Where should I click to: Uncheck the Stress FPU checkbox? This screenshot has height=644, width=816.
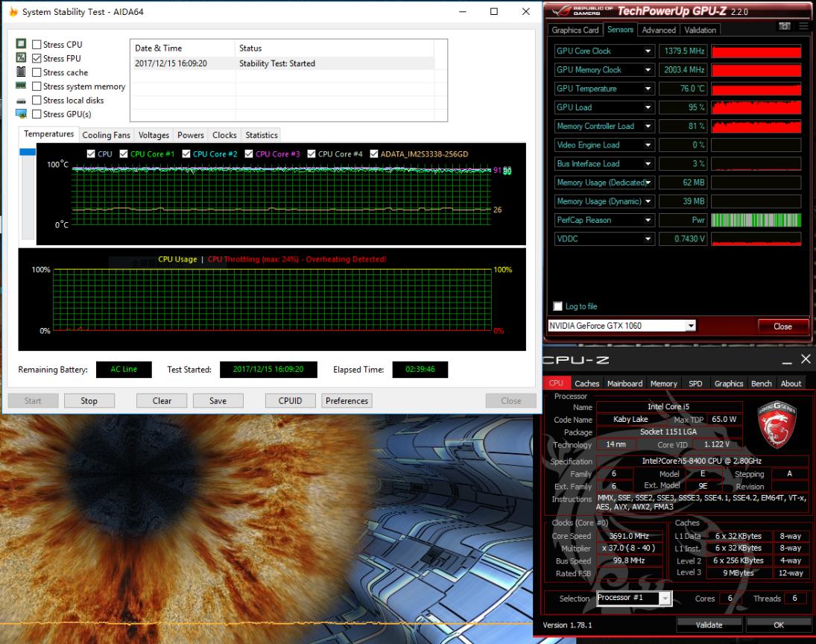(x=37, y=58)
